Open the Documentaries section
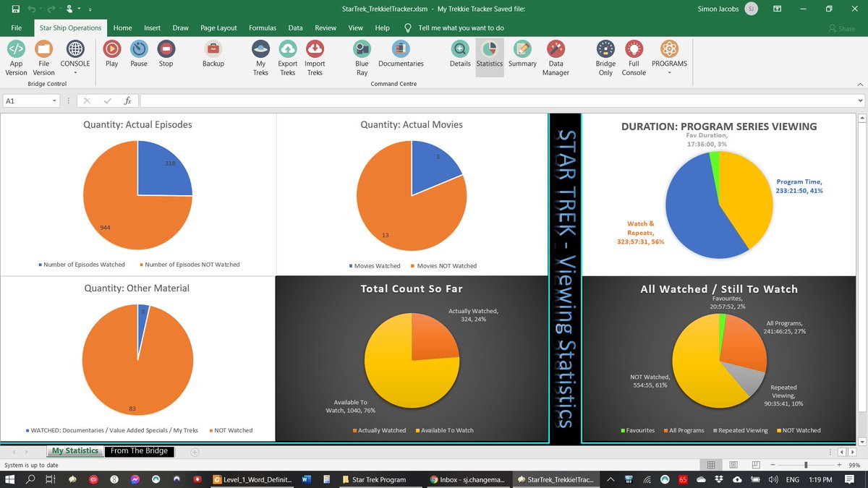The image size is (868, 488). pos(401,54)
